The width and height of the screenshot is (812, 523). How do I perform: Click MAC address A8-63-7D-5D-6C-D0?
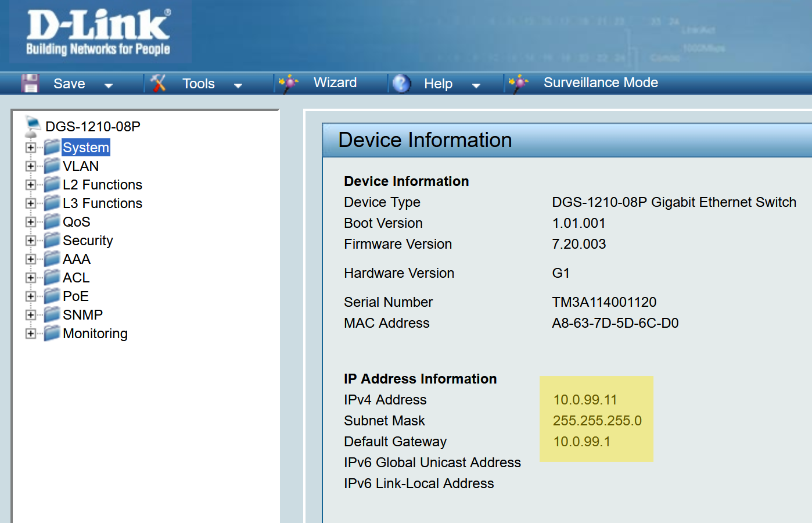[615, 323]
